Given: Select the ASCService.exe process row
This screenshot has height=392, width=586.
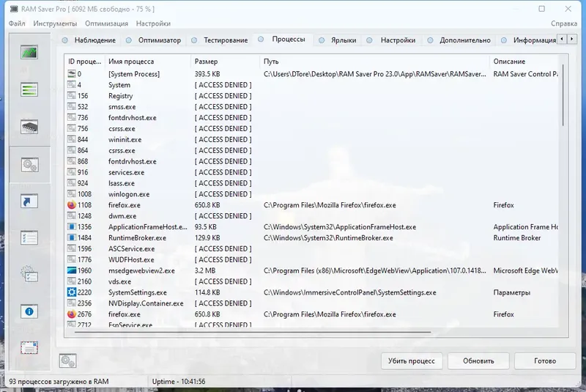Looking at the screenshot, I should (313, 249).
